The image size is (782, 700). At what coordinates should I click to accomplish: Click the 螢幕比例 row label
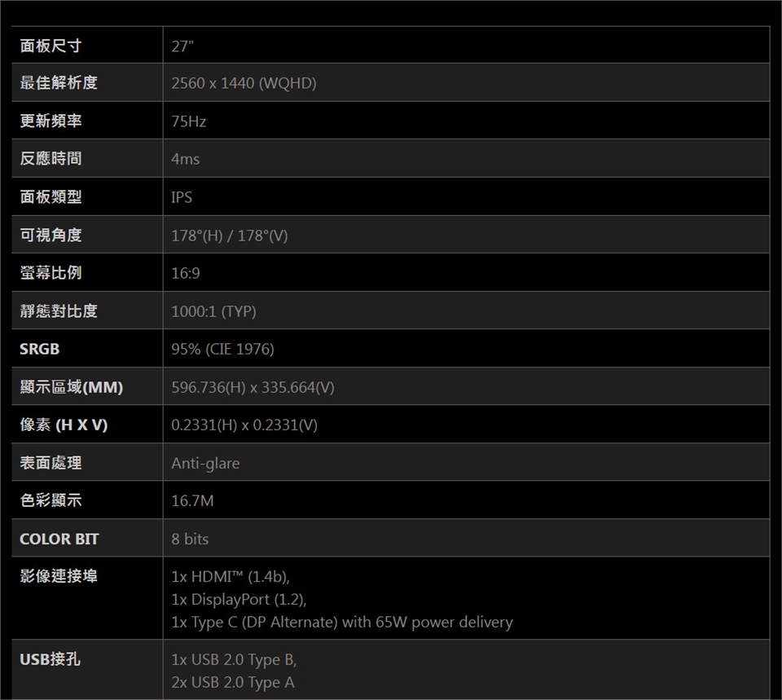pyautogui.click(x=51, y=273)
